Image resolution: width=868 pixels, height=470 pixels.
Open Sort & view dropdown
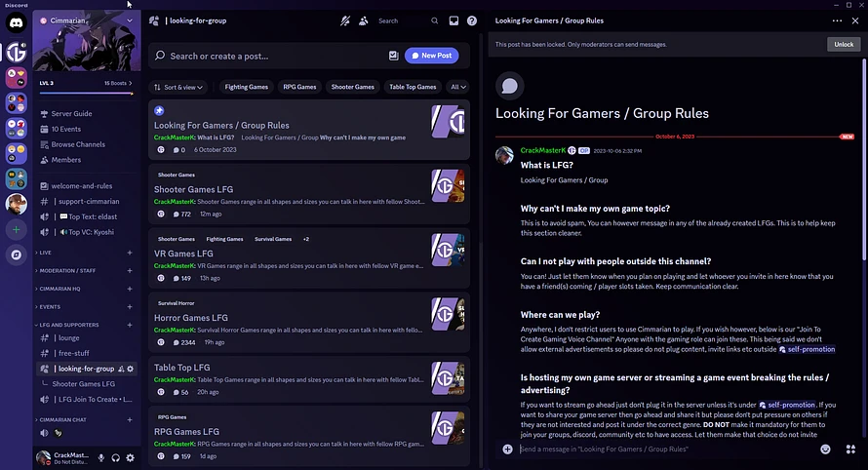(178, 87)
